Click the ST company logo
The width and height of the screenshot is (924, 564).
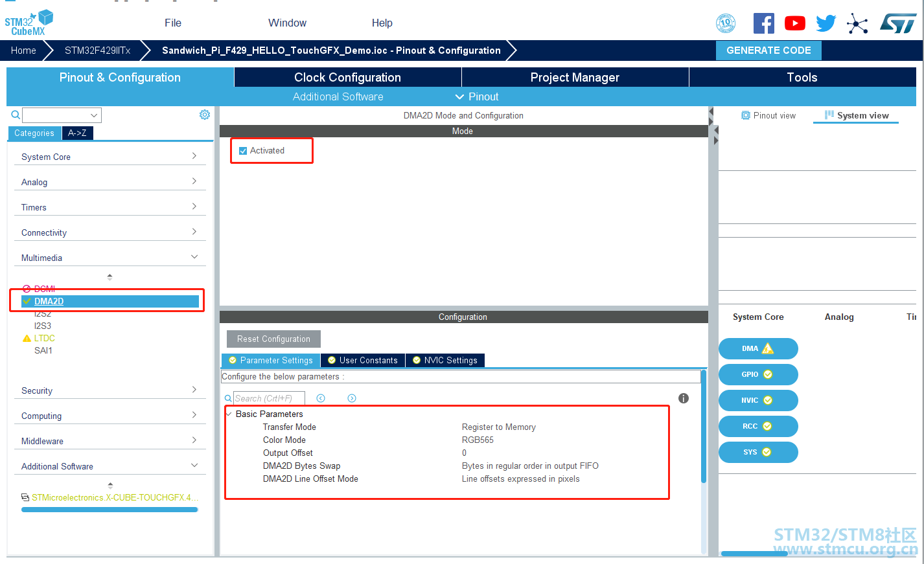898,23
